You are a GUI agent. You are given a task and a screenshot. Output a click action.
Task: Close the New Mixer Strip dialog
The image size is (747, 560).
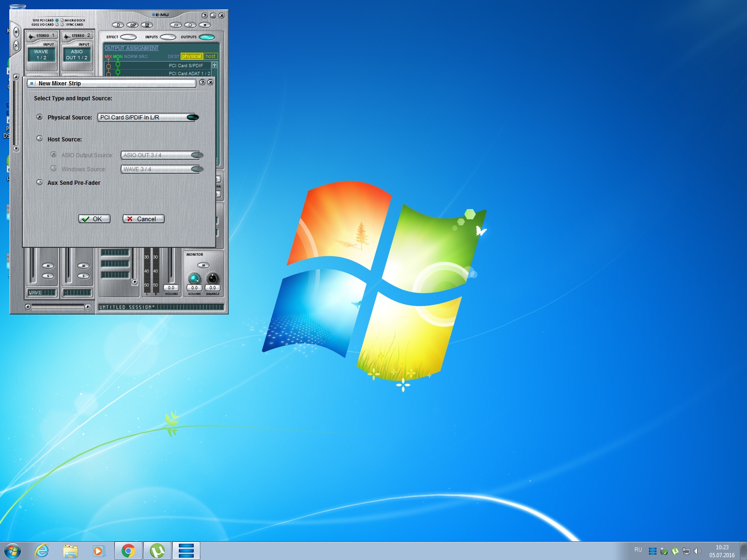tap(211, 82)
